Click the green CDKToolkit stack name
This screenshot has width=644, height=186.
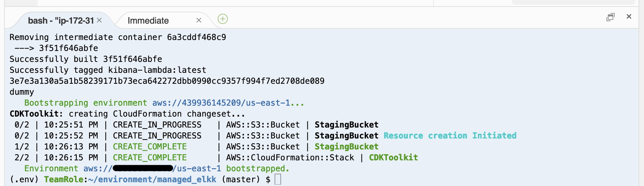[393, 158]
